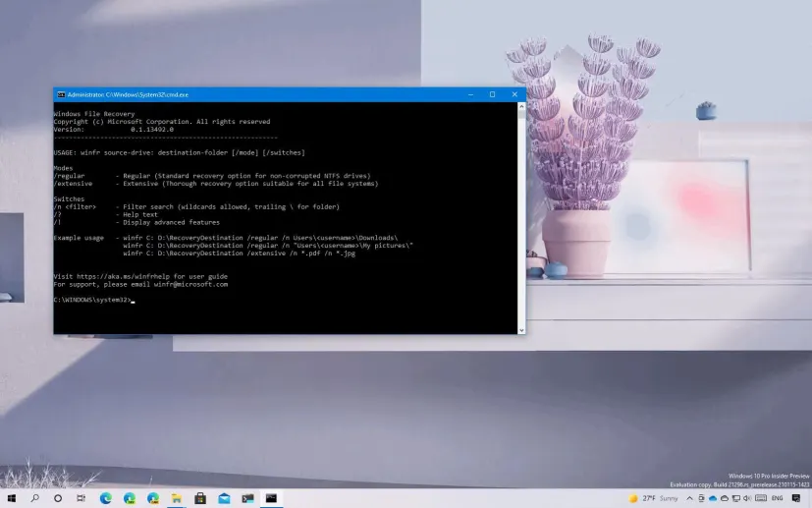
Task: Click the cmd window title bar text
Action: point(128,95)
